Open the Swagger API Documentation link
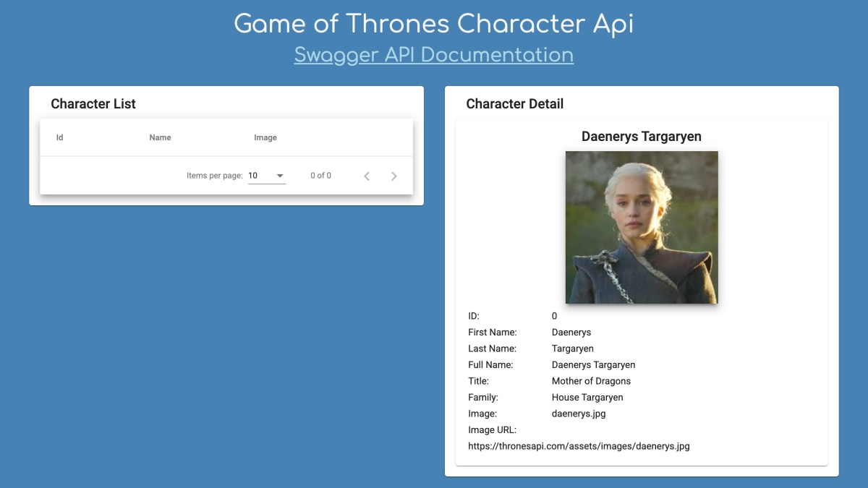The height and width of the screenshot is (488, 868). pyautogui.click(x=434, y=55)
